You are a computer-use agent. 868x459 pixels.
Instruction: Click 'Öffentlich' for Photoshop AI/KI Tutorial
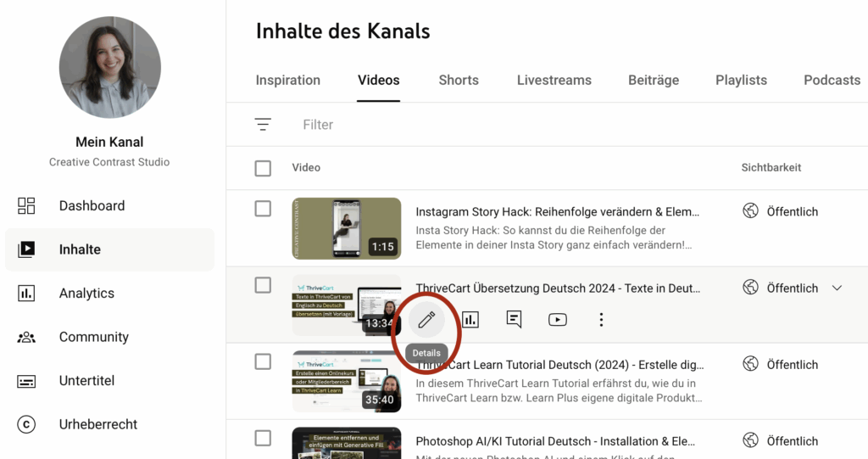point(793,441)
